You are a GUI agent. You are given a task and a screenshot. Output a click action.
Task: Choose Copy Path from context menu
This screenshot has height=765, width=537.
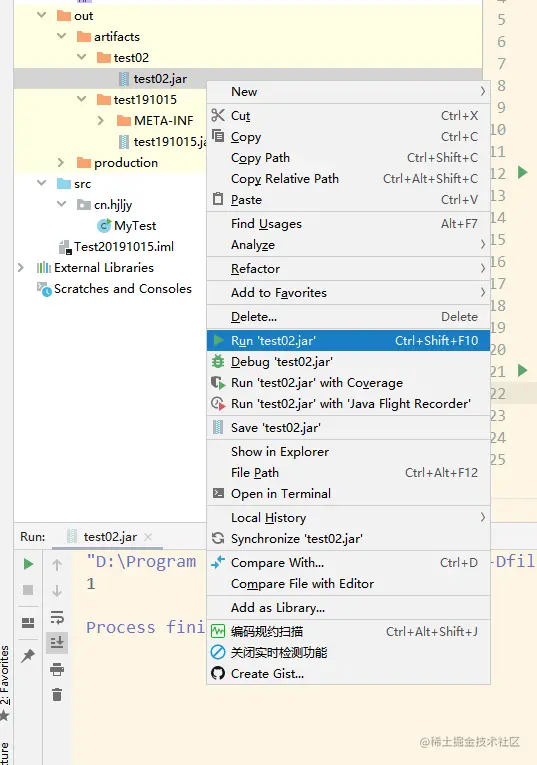pyautogui.click(x=348, y=158)
